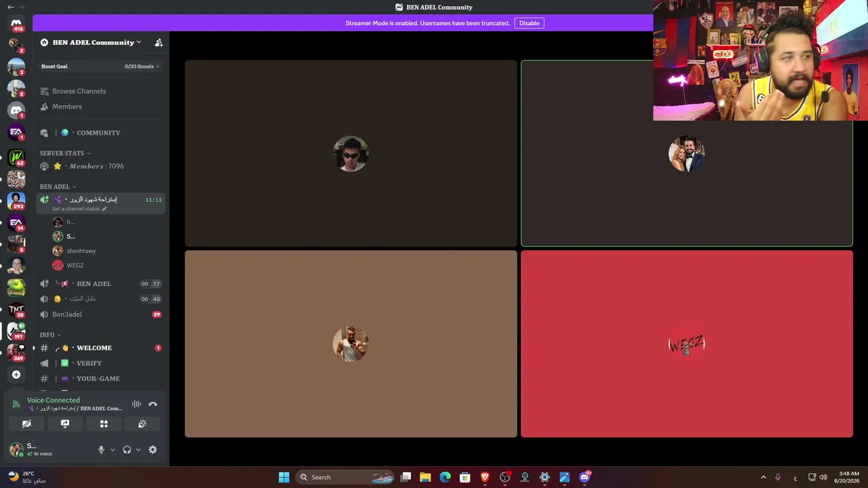
Task: Select voice participant h... in channel list
Action: pos(71,222)
